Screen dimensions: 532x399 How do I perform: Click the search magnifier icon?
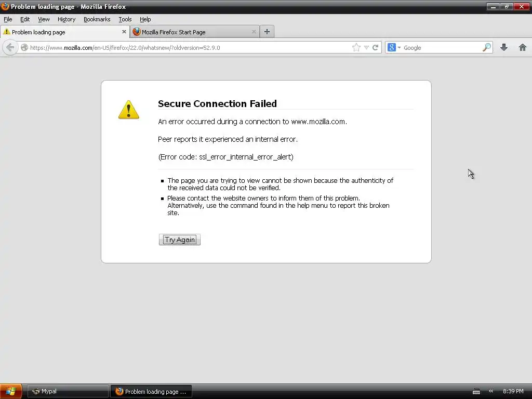click(486, 47)
